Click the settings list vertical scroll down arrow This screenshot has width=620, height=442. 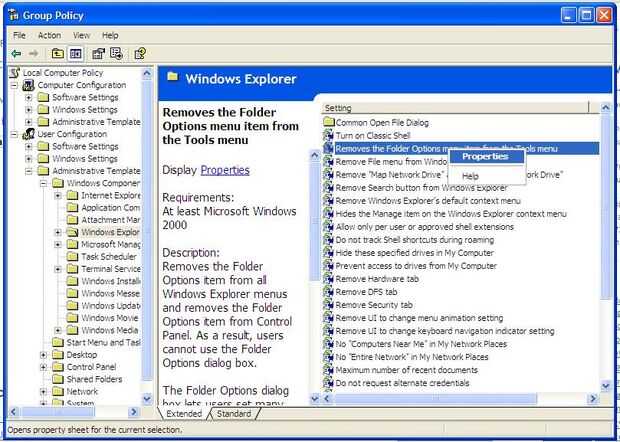pyautogui.click(x=606, y=385)
